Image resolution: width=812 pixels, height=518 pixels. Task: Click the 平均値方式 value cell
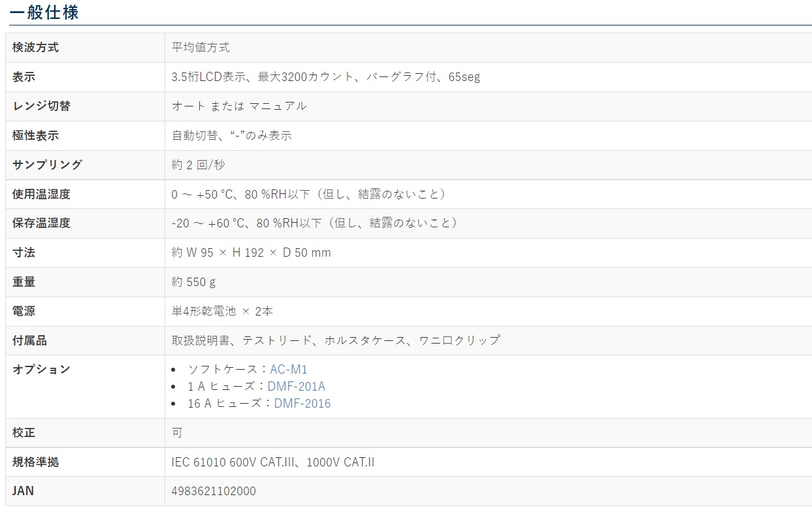tap(201, 48)
